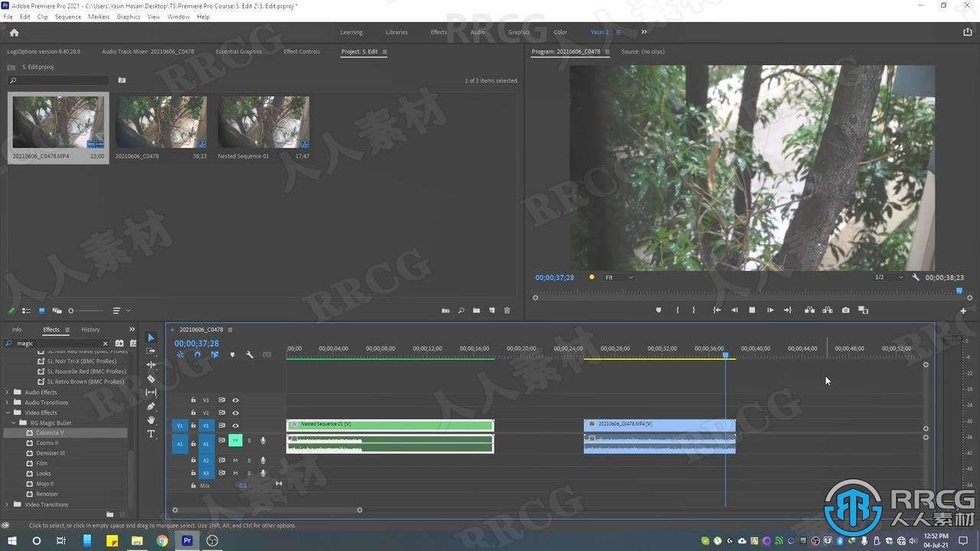Click the Lift button
Screen dimensions: 980x551
[809, 310]
